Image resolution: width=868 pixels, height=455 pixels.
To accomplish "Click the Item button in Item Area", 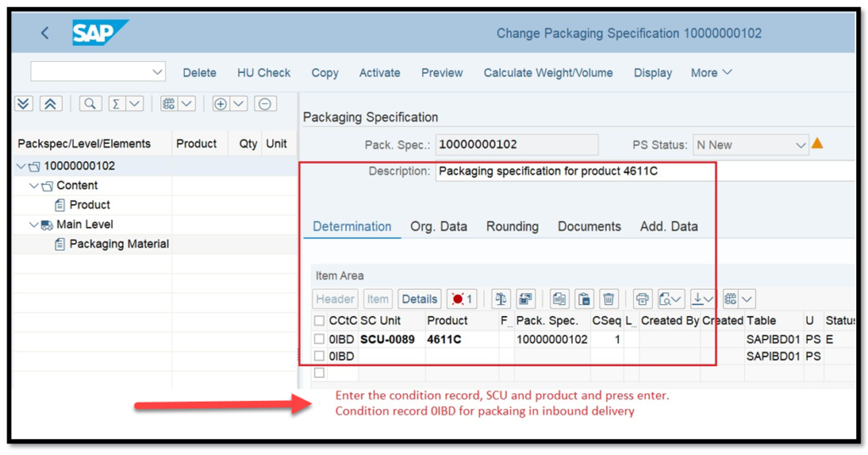I will click(x=377, y=299).
